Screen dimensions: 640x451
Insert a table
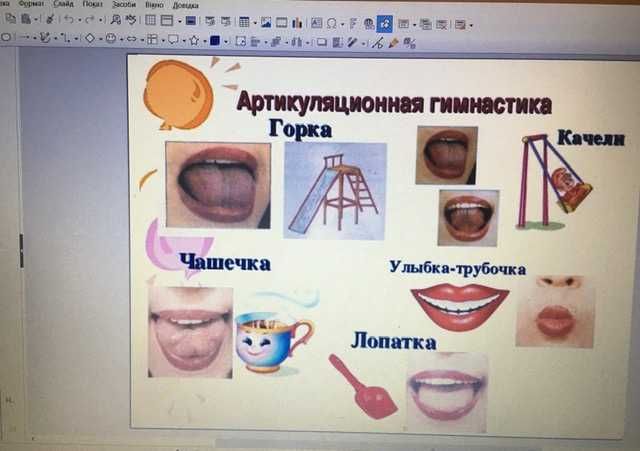pos(244,22)
